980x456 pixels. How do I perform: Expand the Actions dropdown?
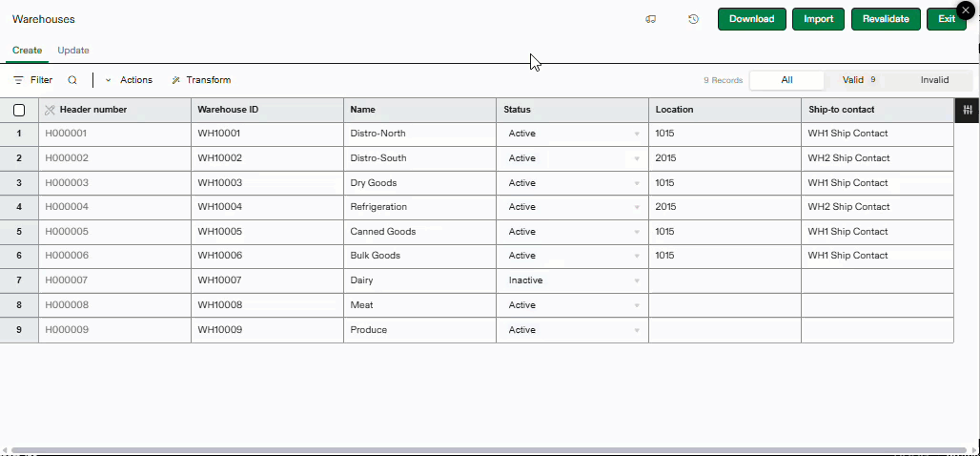(x=129, y=80)
